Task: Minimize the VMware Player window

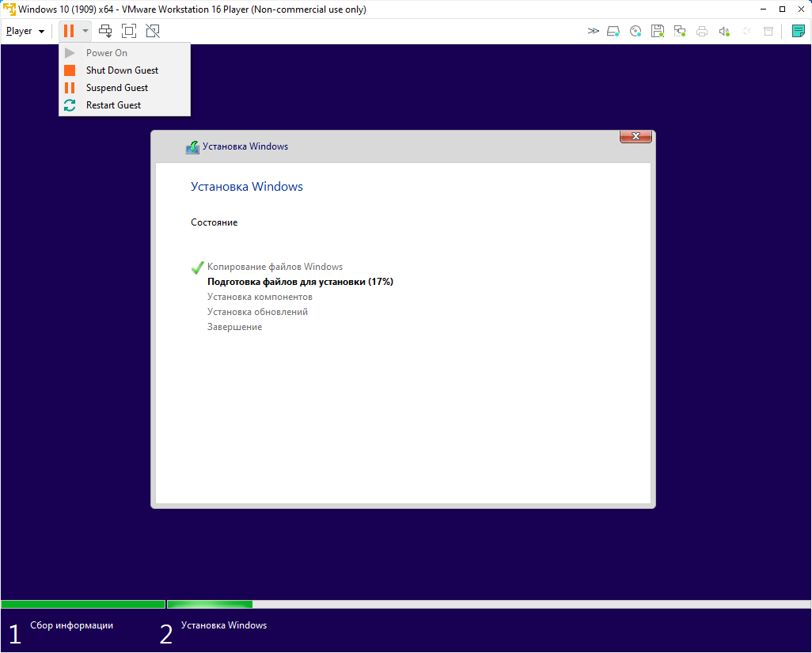Action: pyautogui.click(x=763, y=9)
